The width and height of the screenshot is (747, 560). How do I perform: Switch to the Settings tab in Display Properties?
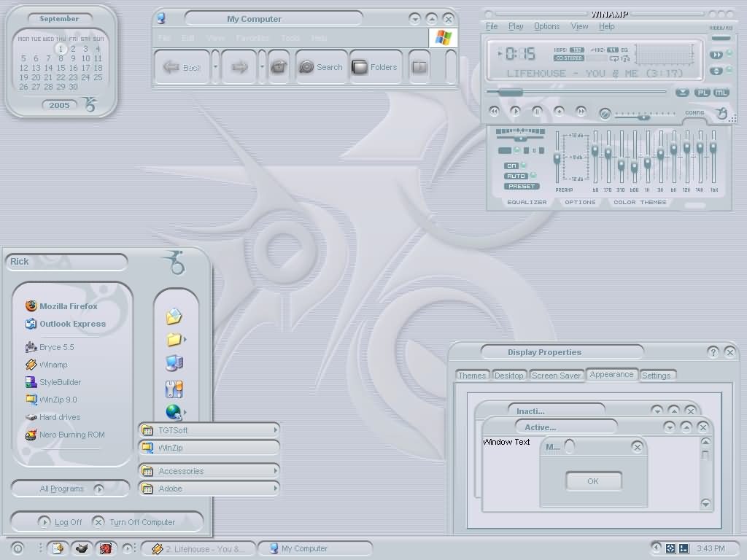tap(657, 376)
